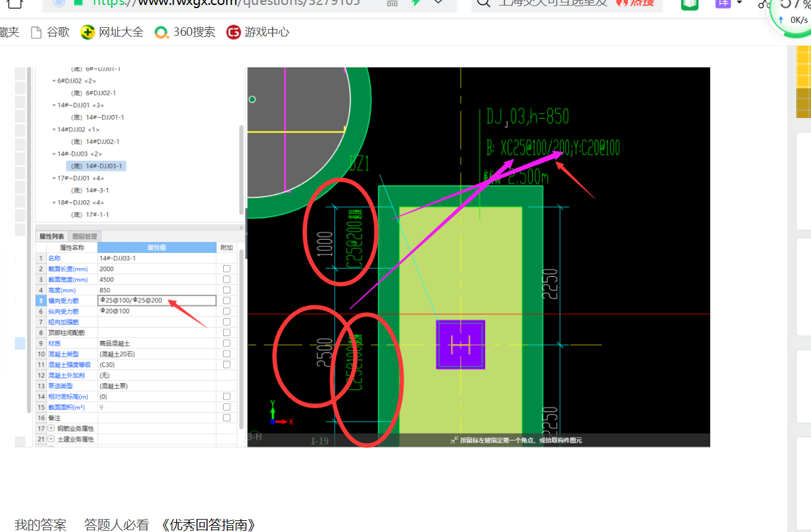811x532 pixels.
Task: Open the 《优秀回答指南》 link
Action: pyautogui.click(x=208, y=525)
